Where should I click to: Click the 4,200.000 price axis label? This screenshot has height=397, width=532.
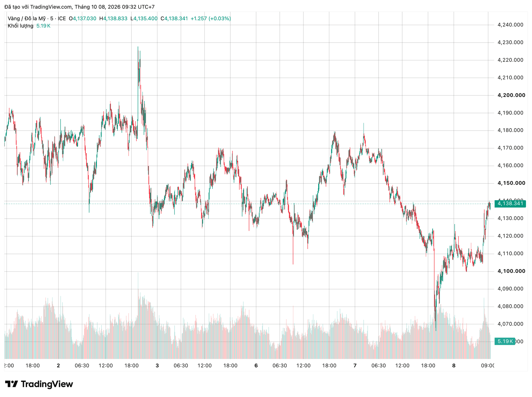[511, 95]
